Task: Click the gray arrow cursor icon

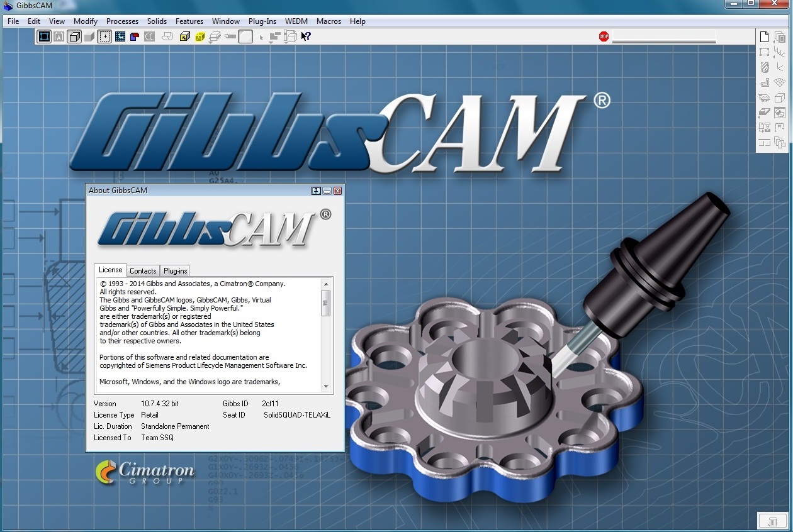Action: tap(261, 38)
